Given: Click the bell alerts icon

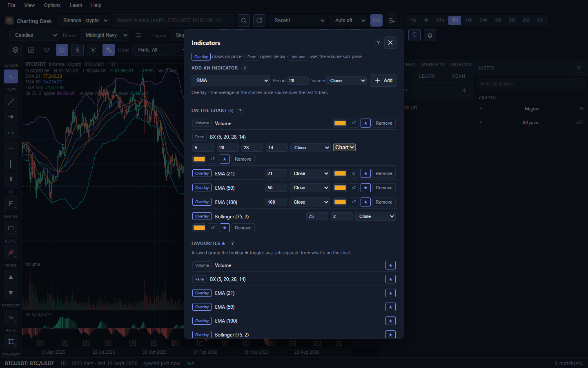Looking at the screenshot, I should point(430,35).
